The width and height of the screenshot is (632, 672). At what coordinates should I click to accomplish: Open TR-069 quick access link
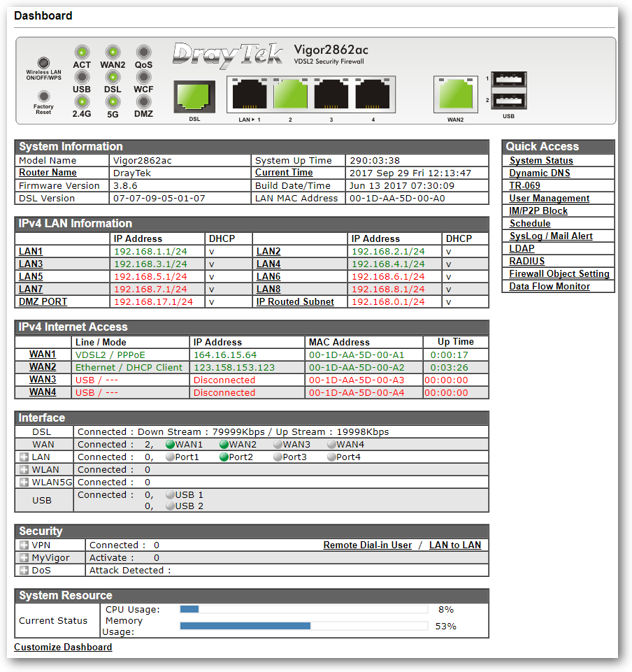pyautogui.click(x=524, y=185)
